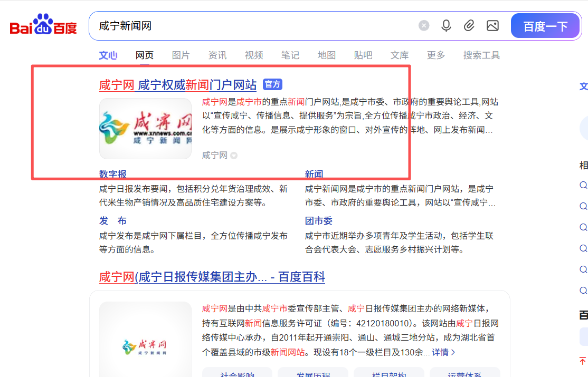588x377 pixels.
Task: Switch to the 地图 tab
Action: pos(326,55)
